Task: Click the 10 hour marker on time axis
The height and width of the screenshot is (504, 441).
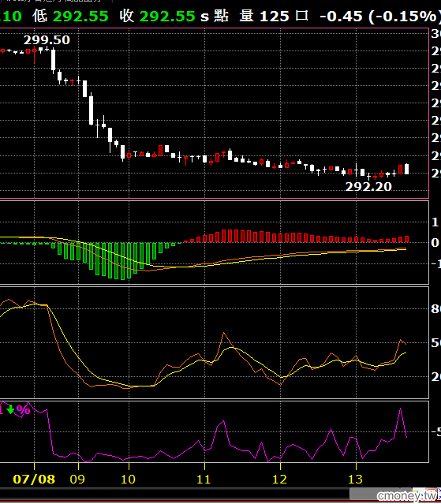Action: [129, 480]
